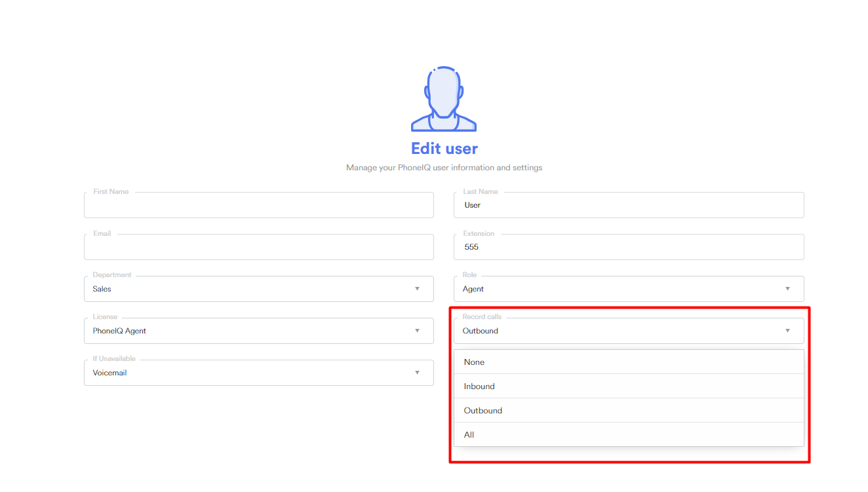Open the If Unavailable dropdown showing Voicemail

tap(249, 373)
